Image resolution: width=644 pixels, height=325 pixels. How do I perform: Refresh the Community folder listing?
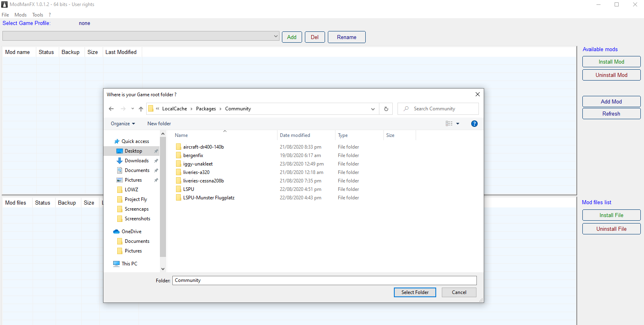(x=386, y=109)
